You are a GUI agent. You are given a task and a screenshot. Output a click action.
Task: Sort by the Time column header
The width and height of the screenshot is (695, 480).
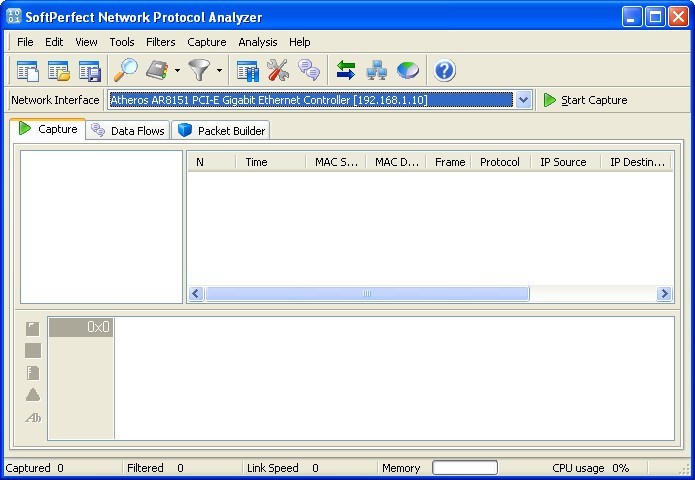(x=270, y=162)
